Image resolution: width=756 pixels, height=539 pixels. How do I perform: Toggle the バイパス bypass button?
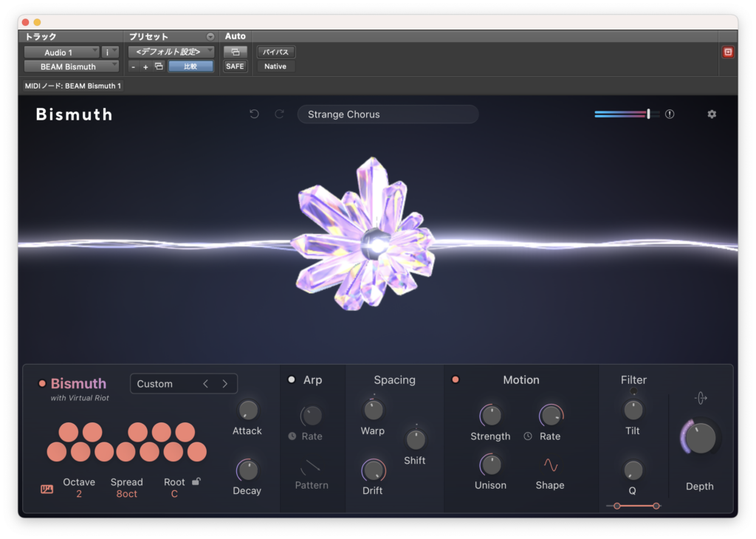[x=276, y=52]
